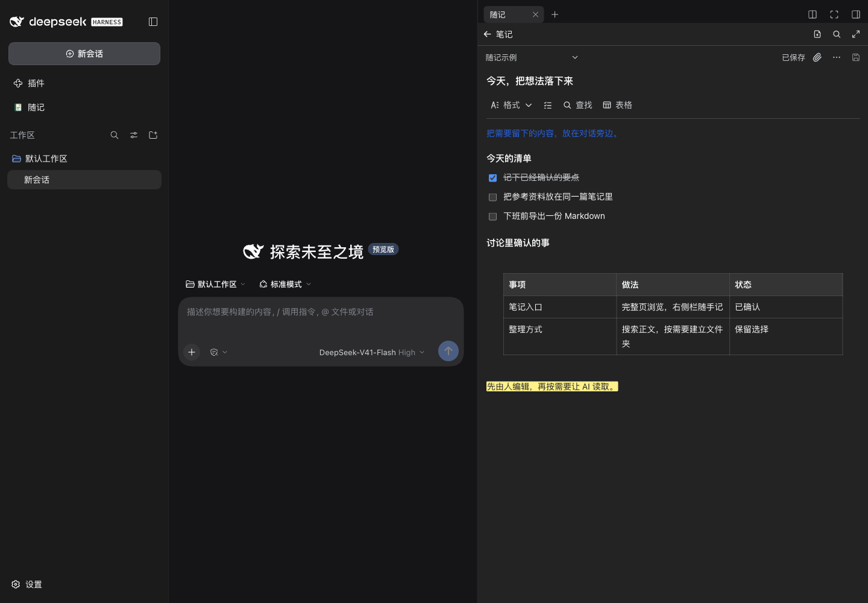This screenshot has width=868, height=603.
Task: Open 标准模式 mode dropdown
Action: point(285,284)
